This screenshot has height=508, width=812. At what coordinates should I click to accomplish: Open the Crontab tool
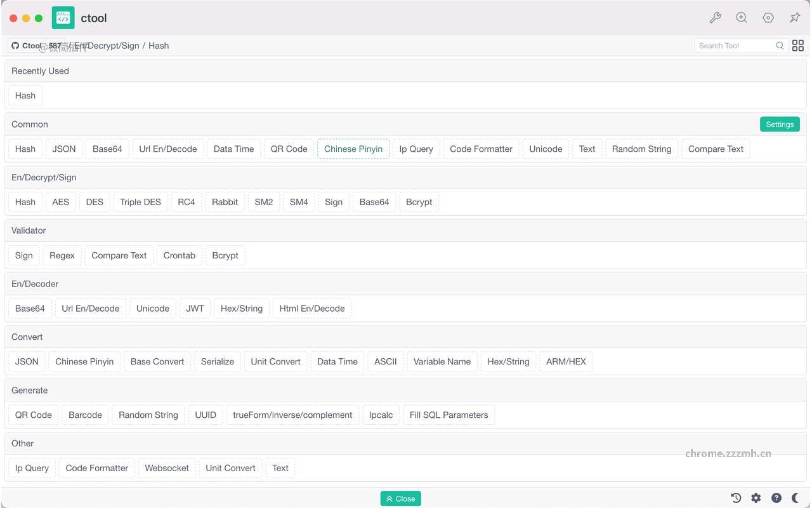tap(180, 256)
